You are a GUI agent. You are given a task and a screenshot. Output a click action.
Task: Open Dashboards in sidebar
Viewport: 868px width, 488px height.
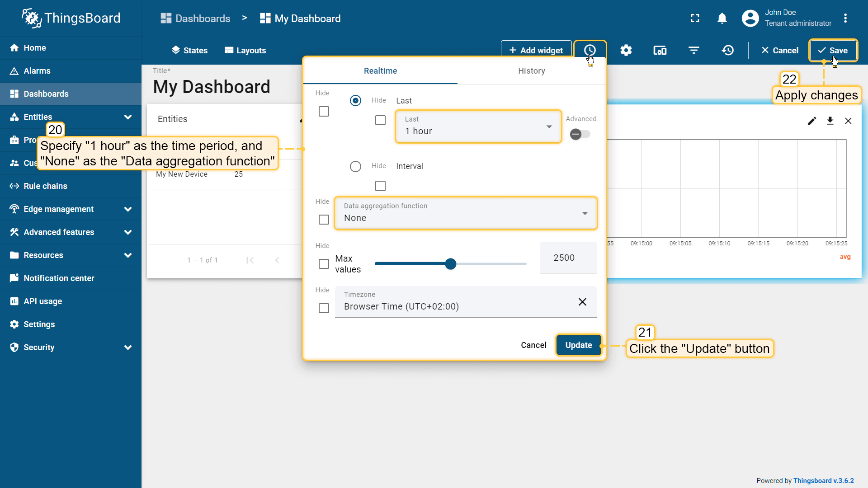(71, 94)
